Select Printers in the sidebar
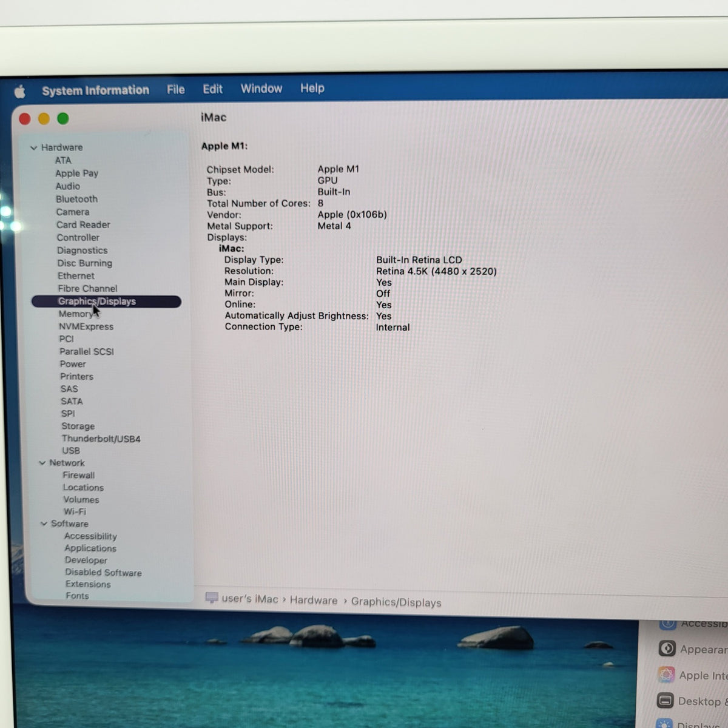The width and height of the screenshot is (728, 728). pos(76,376)
